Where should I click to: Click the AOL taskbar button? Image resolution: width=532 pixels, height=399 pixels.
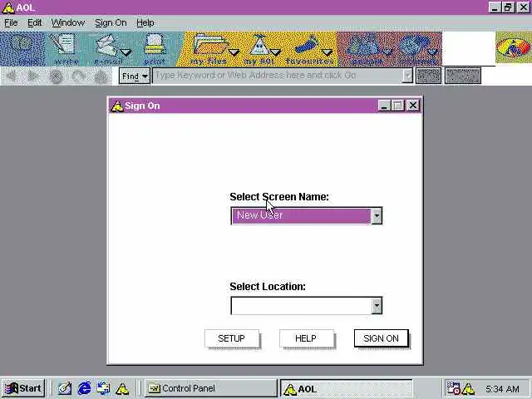pos(347,388)
